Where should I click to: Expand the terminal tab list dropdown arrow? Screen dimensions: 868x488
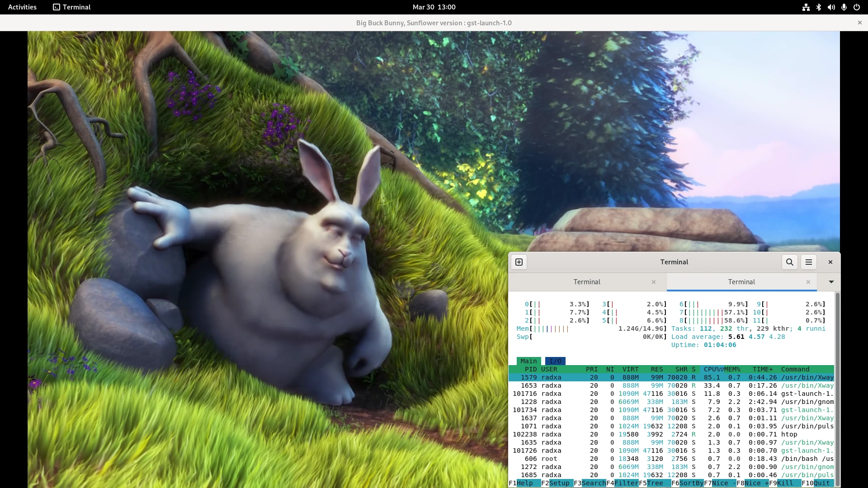pos(831,282)
